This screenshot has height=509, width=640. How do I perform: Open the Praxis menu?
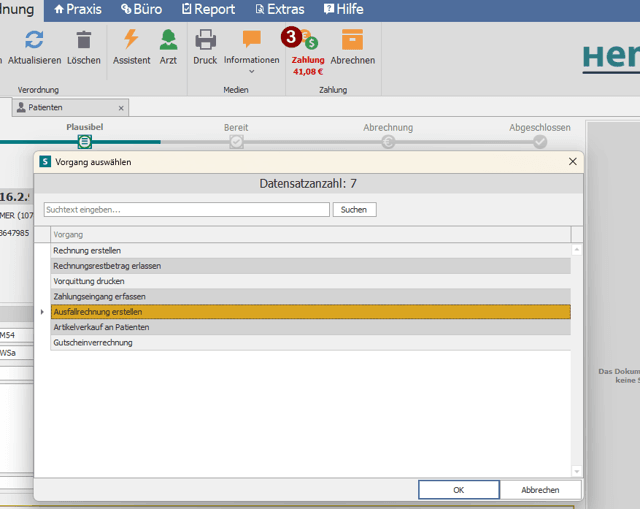(78, 9)
